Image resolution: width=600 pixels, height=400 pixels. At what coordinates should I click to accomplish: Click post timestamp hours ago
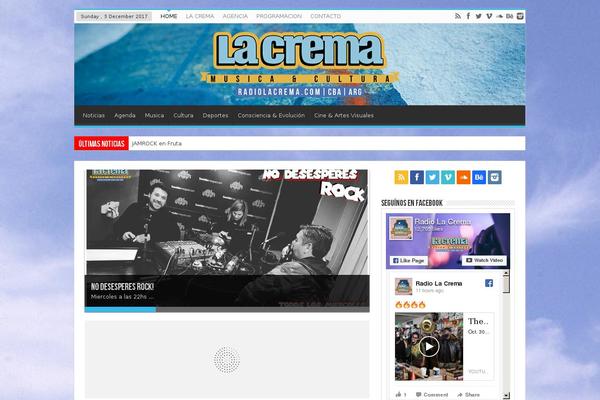[x=430, y=291]
